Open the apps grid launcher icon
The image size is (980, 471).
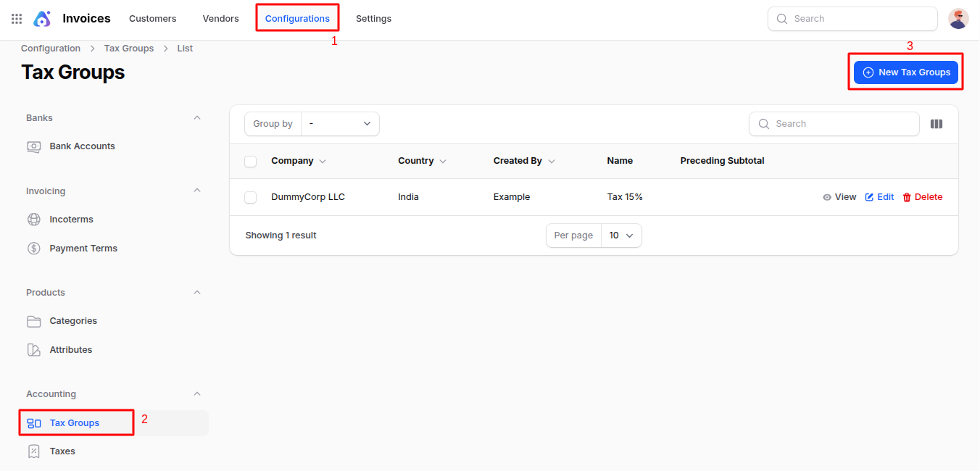(x=17, y=19)
